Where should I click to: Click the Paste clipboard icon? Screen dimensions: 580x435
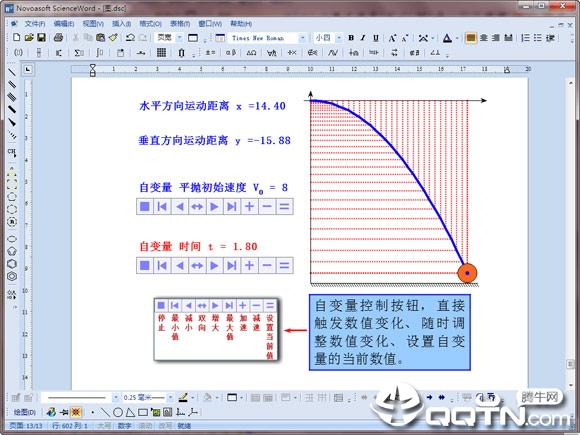pos(100,37)
